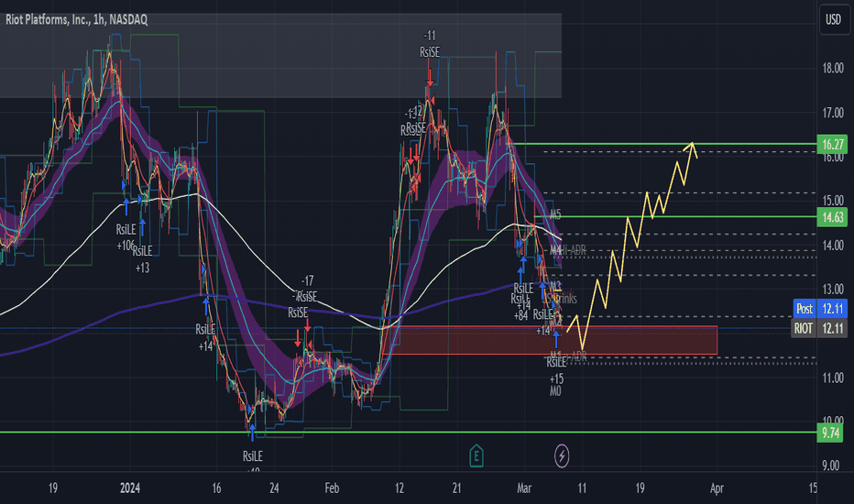
Task: Click the earnings 'E' marker icon
Action: [476, 456]
